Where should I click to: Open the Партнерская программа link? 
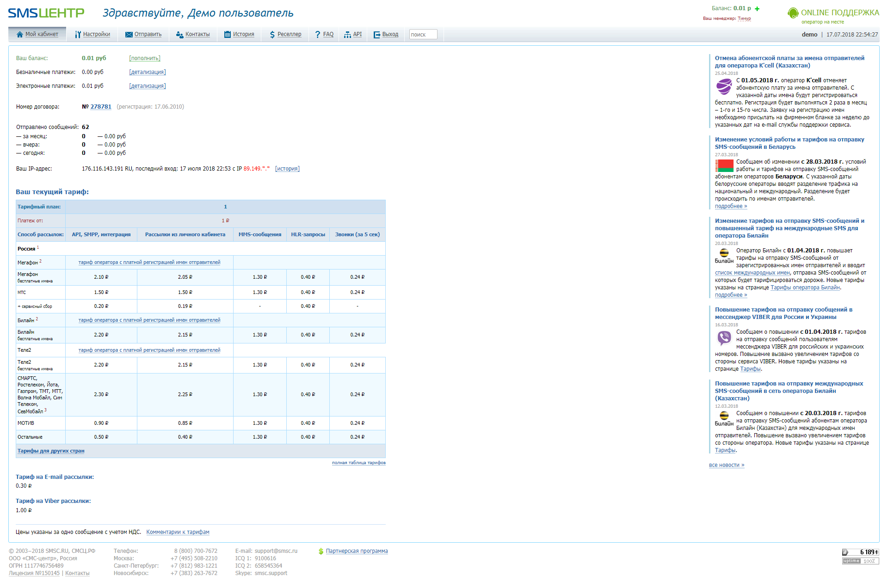pyautogui.click(x=357, y=551)
